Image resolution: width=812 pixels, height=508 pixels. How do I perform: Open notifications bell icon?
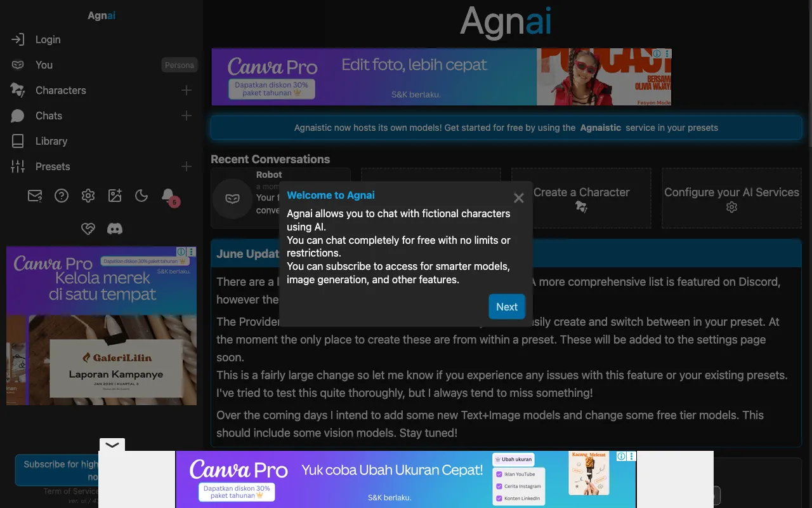point(168,196)
